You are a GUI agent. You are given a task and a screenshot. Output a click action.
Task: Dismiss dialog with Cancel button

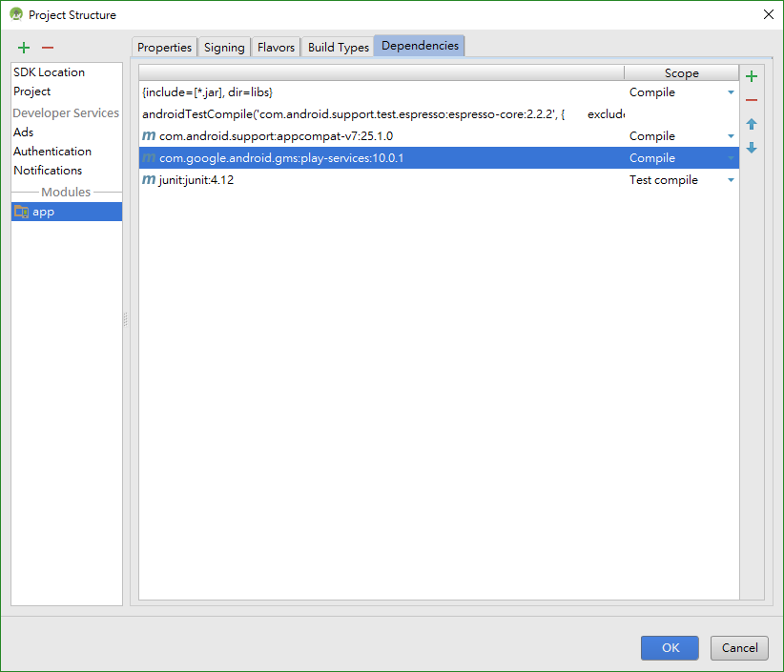tap(739, 648)
